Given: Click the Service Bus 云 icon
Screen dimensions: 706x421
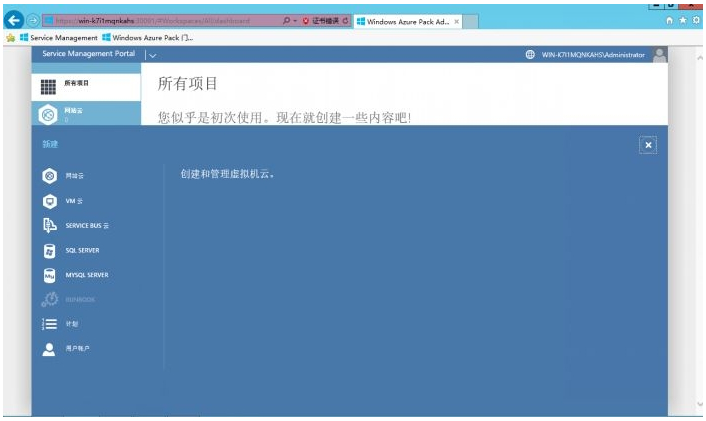Looking at the screenshot, I should tap(50, 225).
